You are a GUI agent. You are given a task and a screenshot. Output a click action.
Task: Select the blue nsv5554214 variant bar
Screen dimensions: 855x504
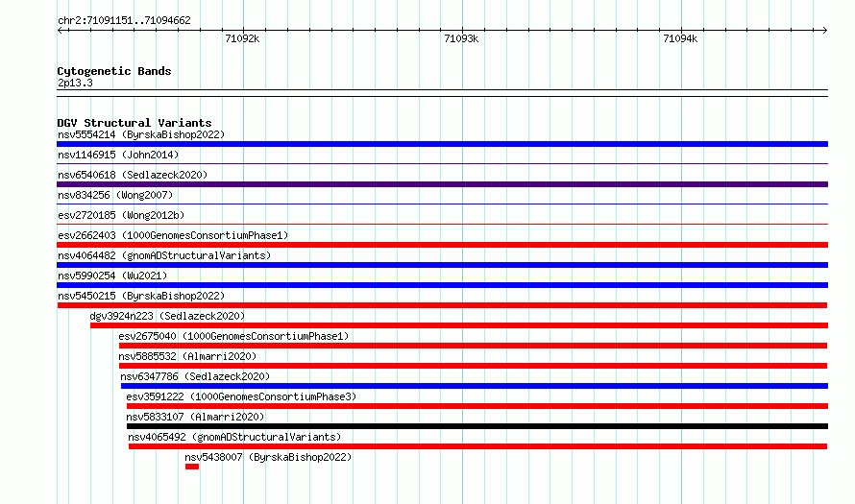442,144
